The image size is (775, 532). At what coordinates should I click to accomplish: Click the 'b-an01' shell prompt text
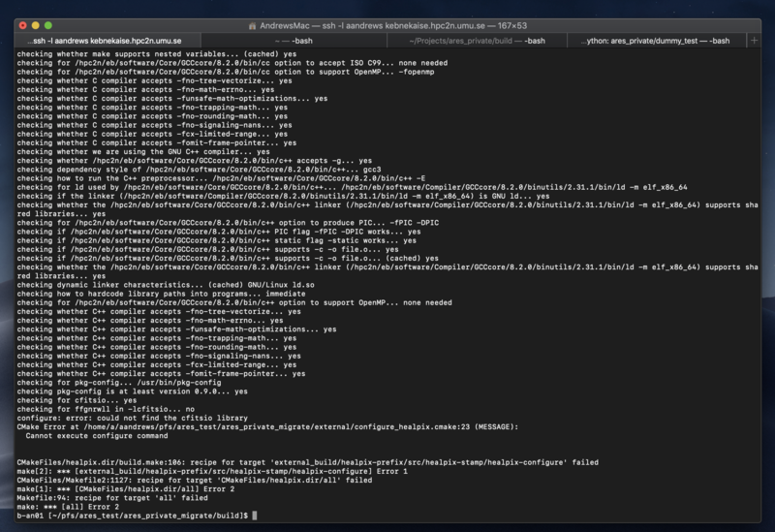click(31, 515)
